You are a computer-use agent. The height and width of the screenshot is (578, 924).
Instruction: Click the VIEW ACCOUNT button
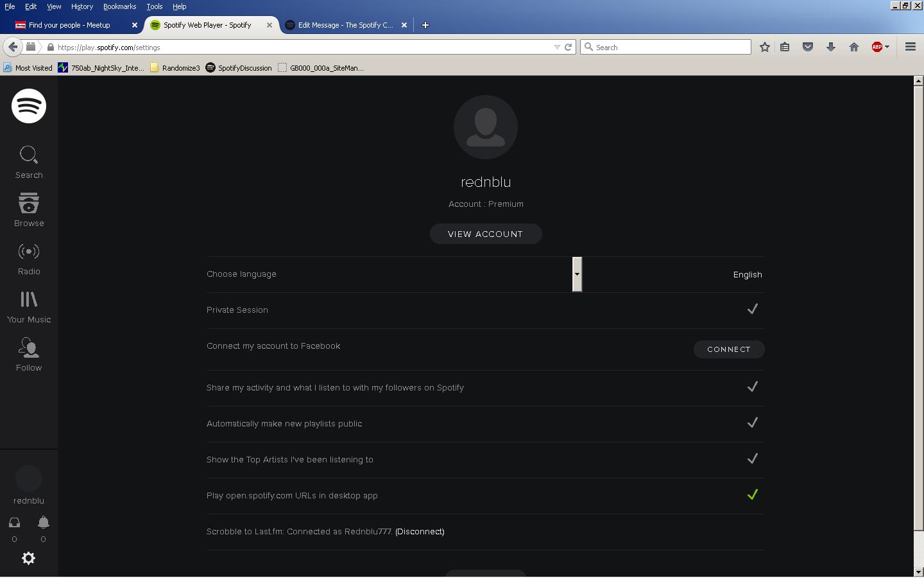point(485,234)
